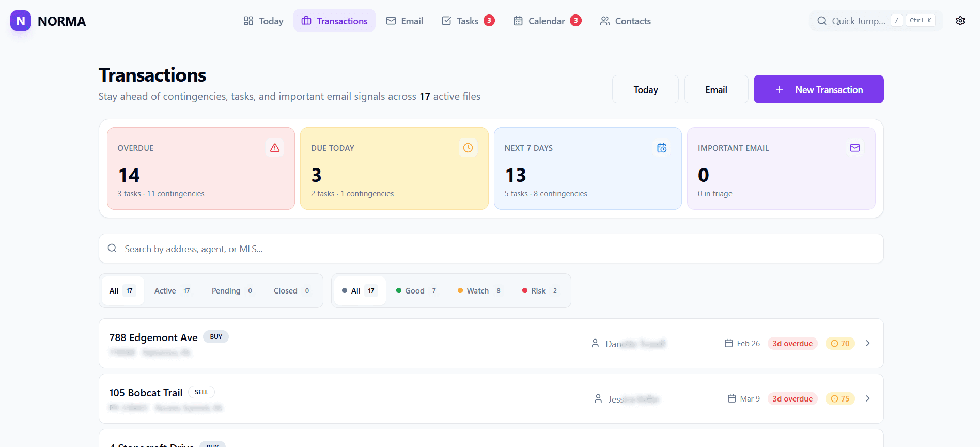
Task: Expand the 788 Edgemont Ave chevron
Action: 868,344
